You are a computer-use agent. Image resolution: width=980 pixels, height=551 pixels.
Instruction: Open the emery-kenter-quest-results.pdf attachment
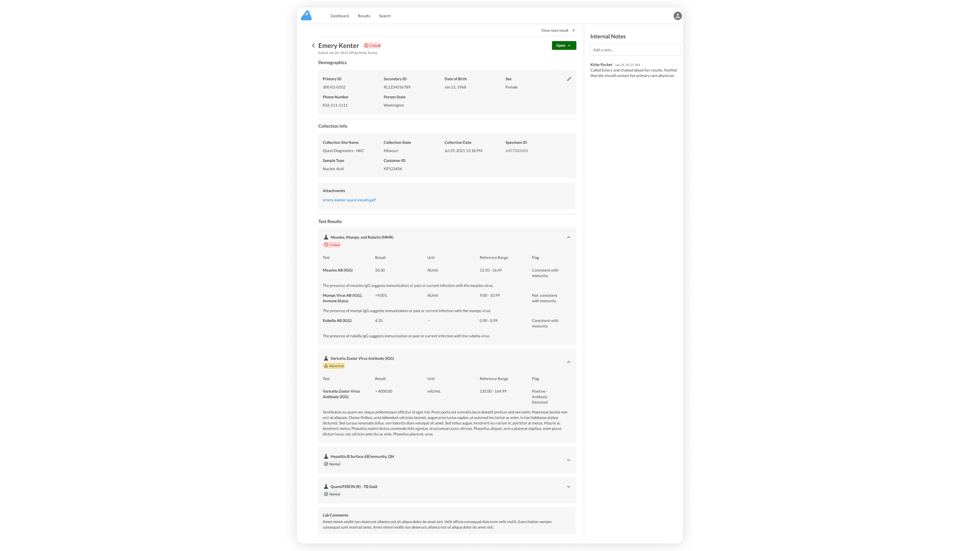click(x=349, y=200)
